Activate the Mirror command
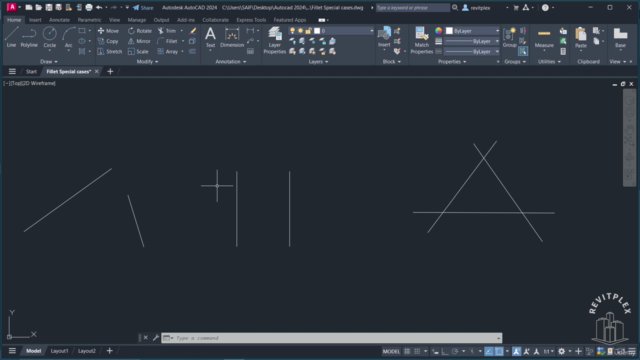 pos(139,41)
